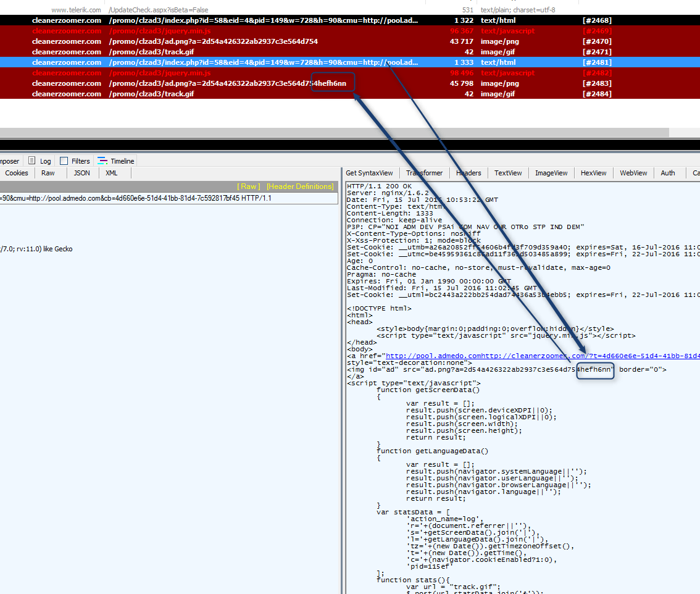Click the Timeline tab's bars icon
The height and width of the screenshot is (594, 700).
pos(102,161)
